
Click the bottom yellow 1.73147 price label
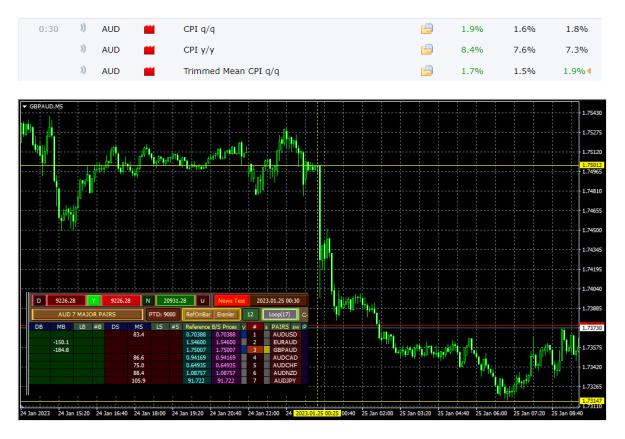coord(592,401)
